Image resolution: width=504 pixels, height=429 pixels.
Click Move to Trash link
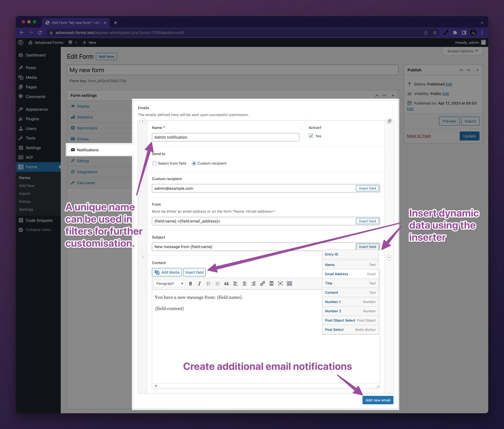click(x=419, y=136)
